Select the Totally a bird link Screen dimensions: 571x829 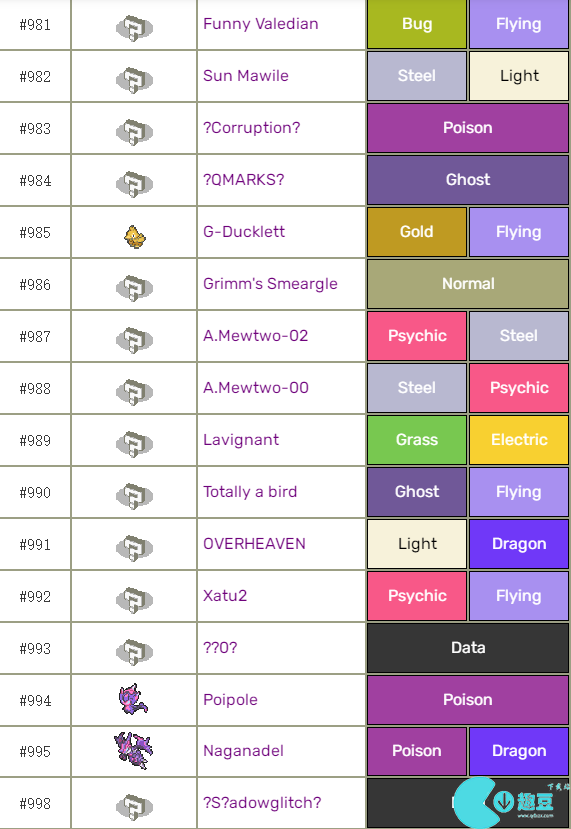[x=250, y=492]
